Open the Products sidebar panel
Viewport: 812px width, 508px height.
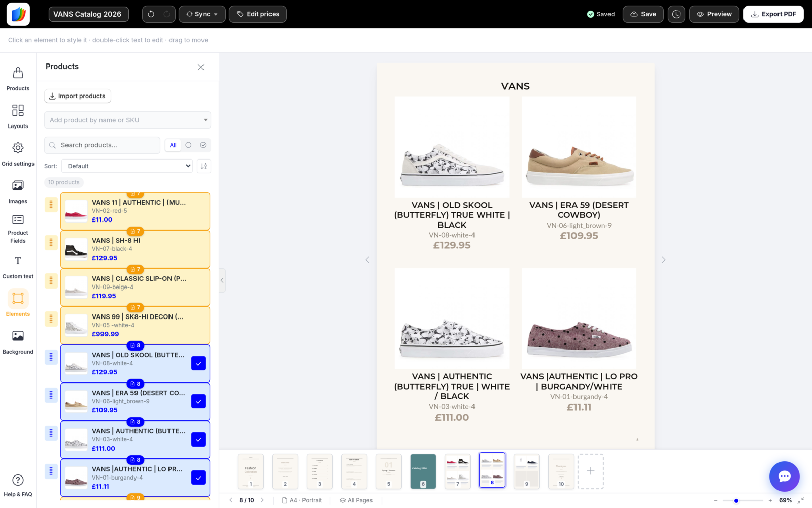(x=18, y=79)
